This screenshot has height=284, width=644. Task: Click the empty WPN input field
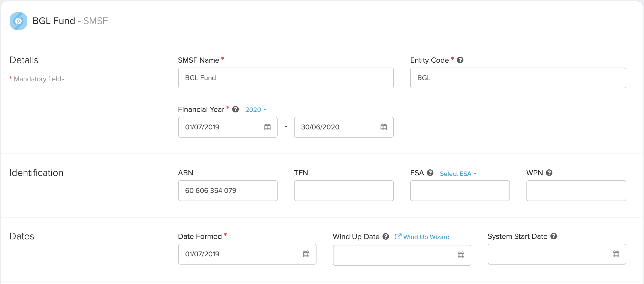576,191
